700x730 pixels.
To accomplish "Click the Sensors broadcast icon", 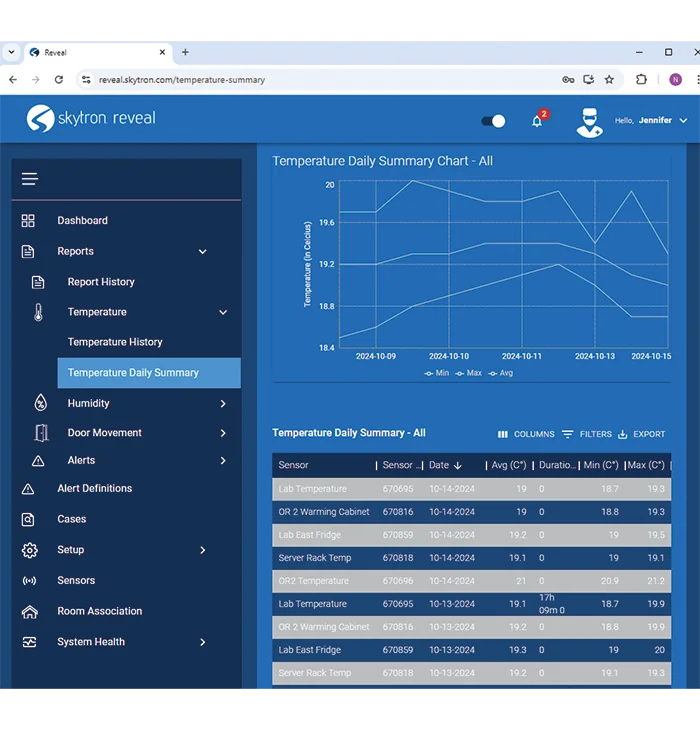I will pyautogui.click(x=29, y=581).
